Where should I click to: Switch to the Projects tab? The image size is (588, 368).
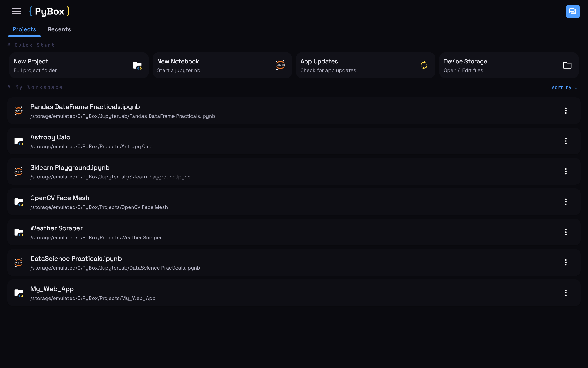tap(24, 29)
